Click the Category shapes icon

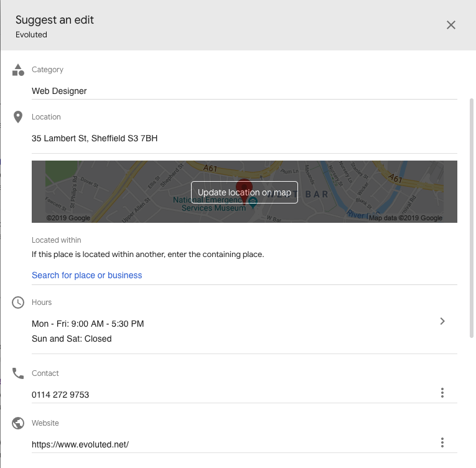point(18,70)
